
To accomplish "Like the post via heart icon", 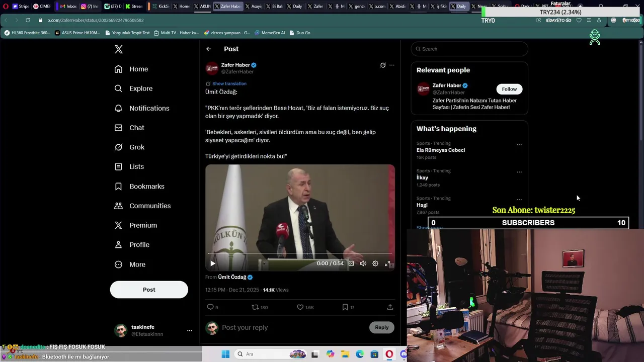I will [305, 307].
